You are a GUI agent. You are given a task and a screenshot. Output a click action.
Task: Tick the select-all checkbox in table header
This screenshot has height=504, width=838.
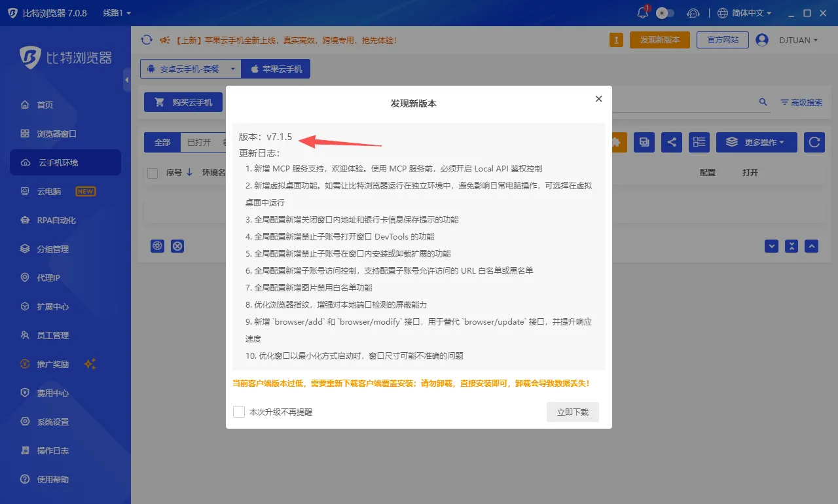tap(153, 173)
